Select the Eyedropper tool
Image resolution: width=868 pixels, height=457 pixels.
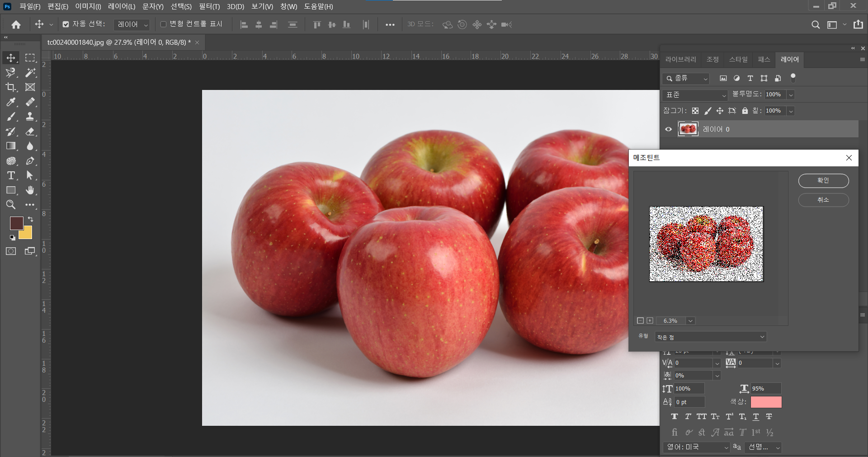11,102
